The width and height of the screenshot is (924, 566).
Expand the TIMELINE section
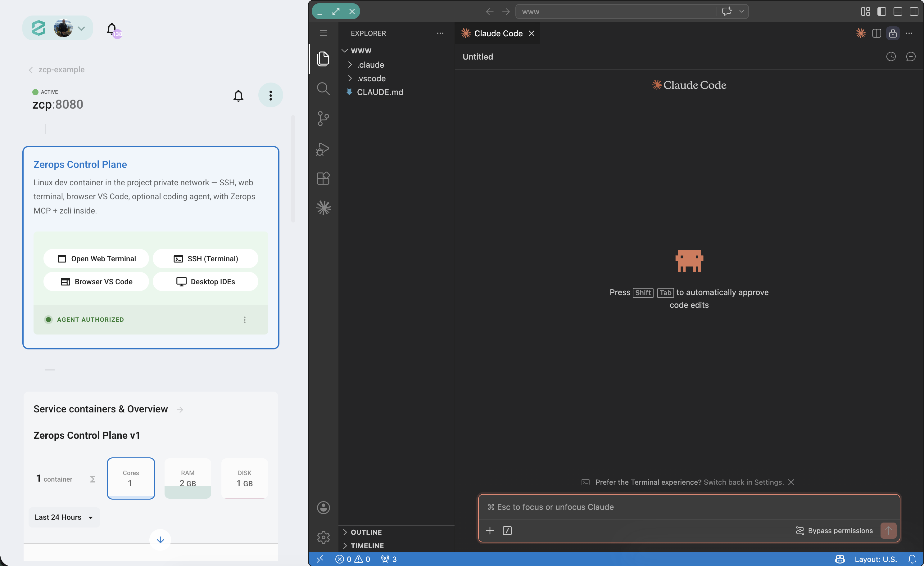point(396,546)
